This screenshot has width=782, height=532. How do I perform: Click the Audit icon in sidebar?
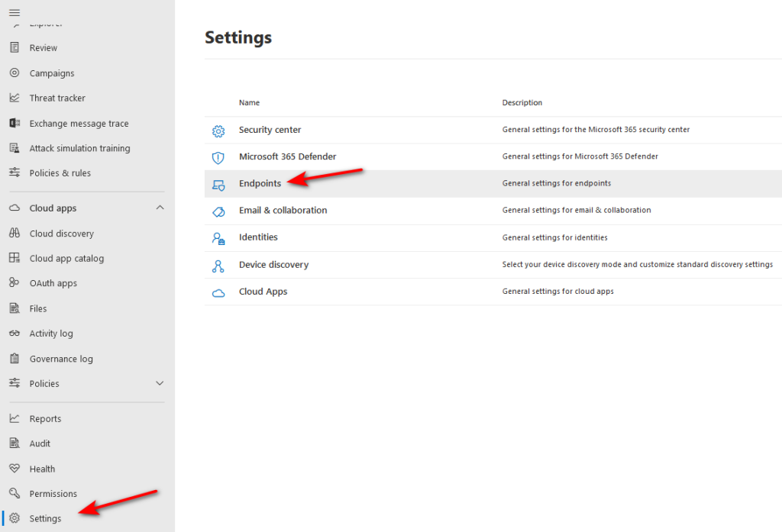tap(15, 443)
